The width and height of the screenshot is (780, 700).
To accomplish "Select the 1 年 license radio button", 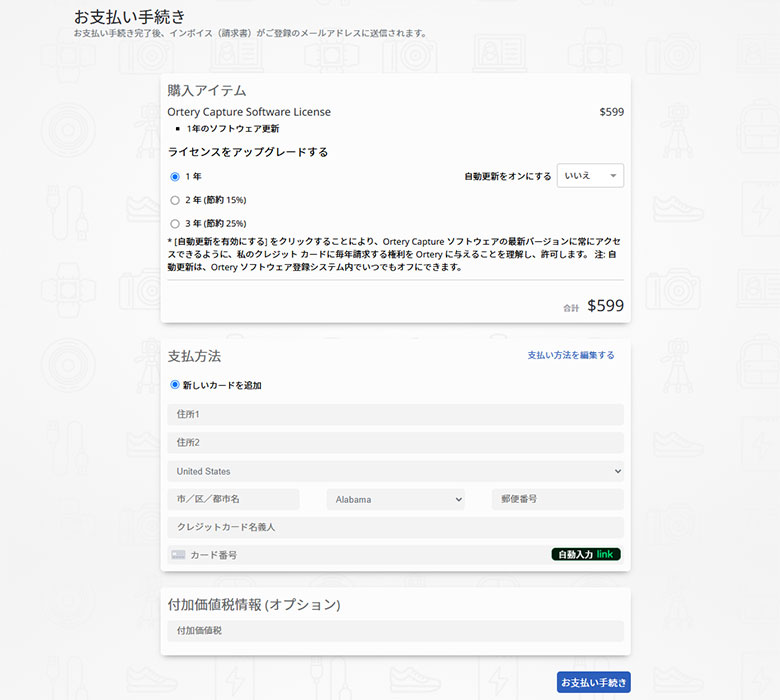I will tap(175, 176).
